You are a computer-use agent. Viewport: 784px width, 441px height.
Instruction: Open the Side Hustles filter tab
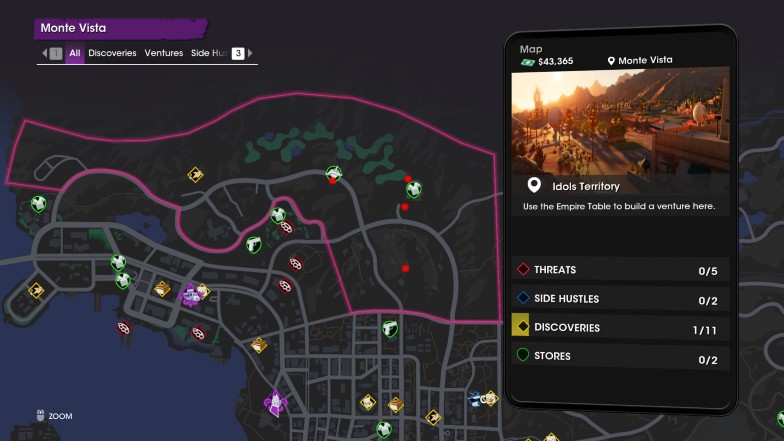click(209, 53)
